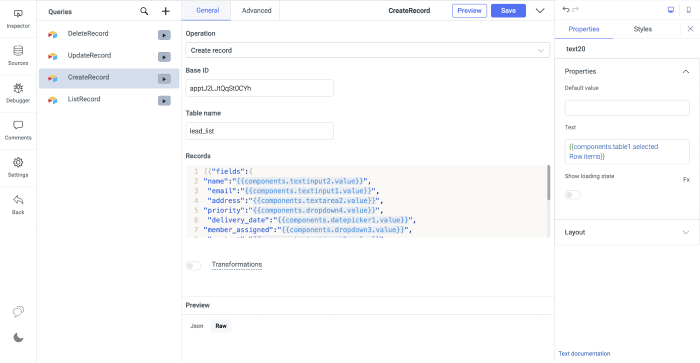Viewport: 700px width, 363px height.
Task: Undo the last change
Action: [x=566, y=9]
